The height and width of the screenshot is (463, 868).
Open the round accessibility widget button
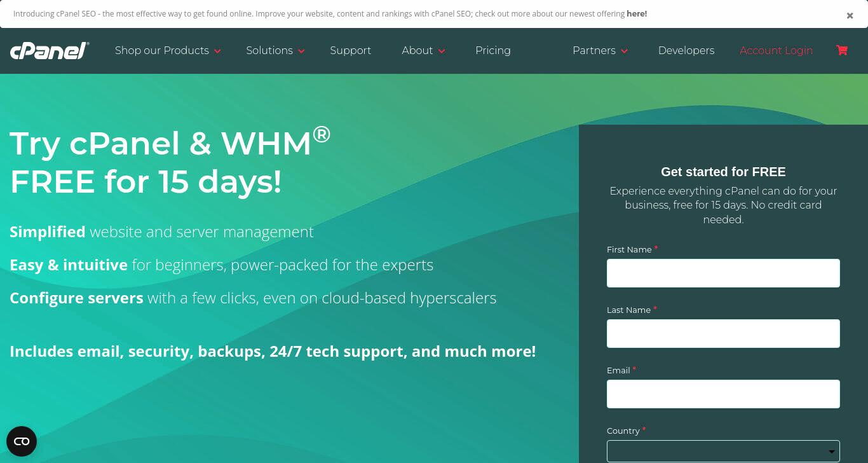click(x=22, y=441)
